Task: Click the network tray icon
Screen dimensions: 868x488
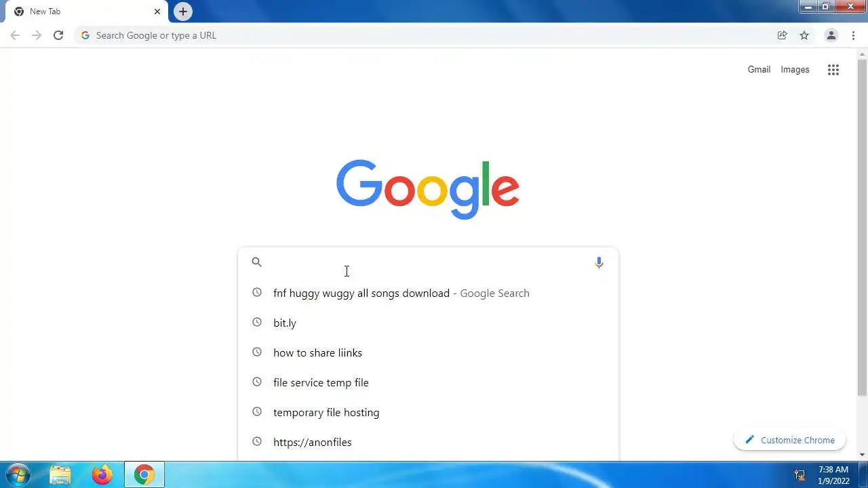Action: (x=800, y=475)
